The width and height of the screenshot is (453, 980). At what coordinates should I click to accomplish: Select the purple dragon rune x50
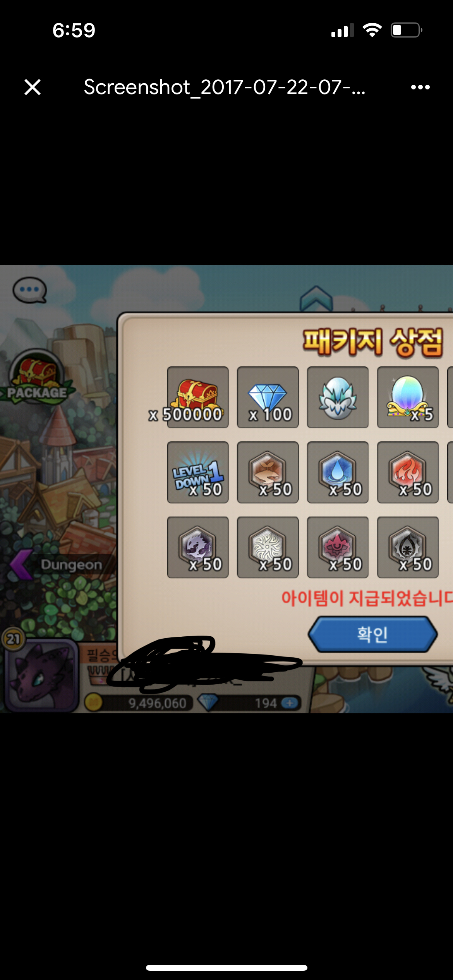click(x=197, y=547)
